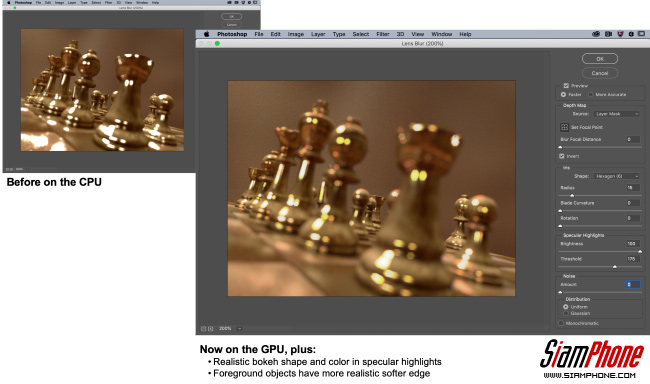
Task: Toggle the Invert checkbox
Action: click(562, 156)
